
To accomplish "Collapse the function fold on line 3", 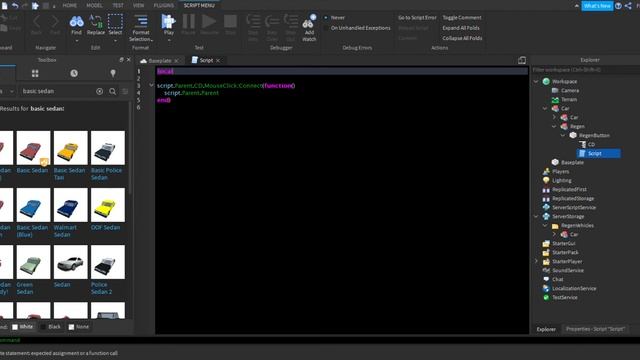I will [x=151, y=85].
